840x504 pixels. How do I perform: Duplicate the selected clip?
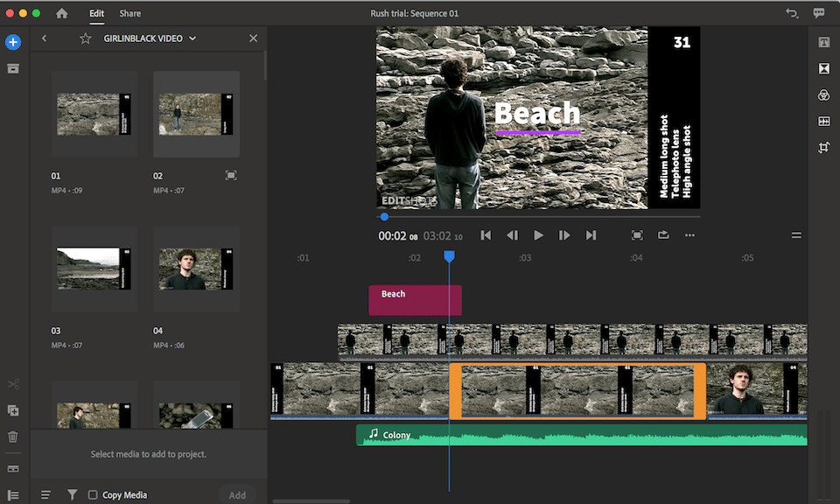[13, 409]
